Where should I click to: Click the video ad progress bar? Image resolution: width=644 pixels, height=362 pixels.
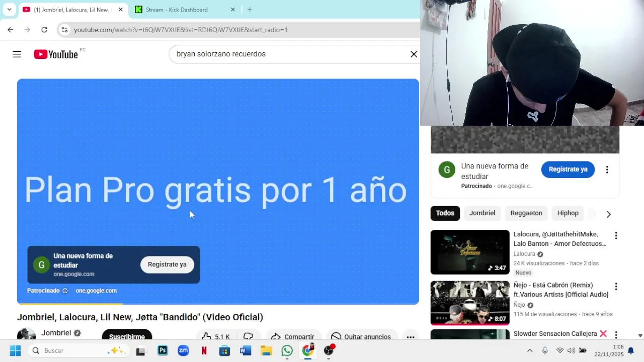[218, 304]
